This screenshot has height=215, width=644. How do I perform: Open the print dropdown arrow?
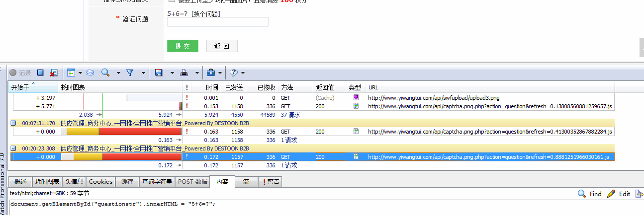197,73
